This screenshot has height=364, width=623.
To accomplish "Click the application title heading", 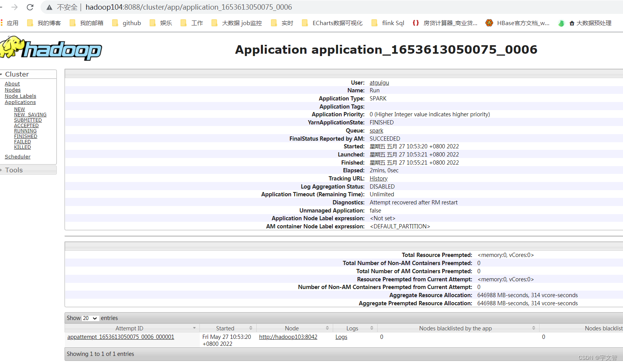I will pyautogui.click(x=386, y=49).
